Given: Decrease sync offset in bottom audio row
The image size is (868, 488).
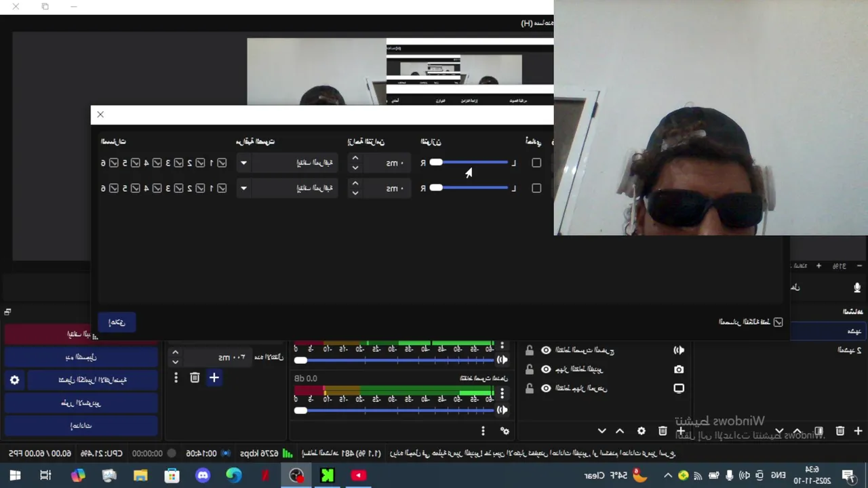Looking at the screenshot, I should [355, 193].
